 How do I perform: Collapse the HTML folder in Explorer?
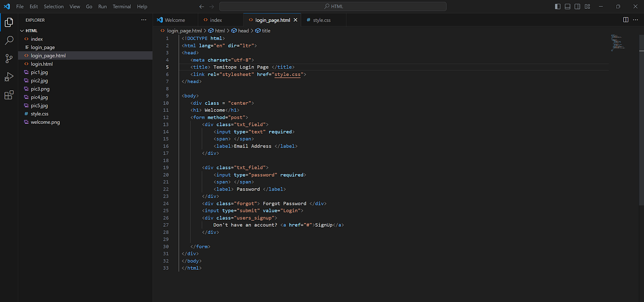tap(22, 31)
